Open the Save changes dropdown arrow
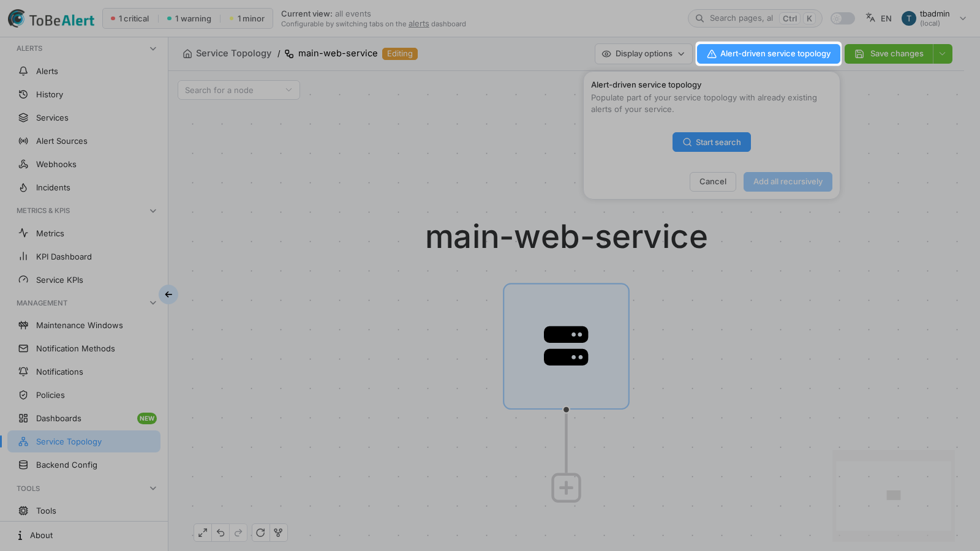 pos(943,54)
